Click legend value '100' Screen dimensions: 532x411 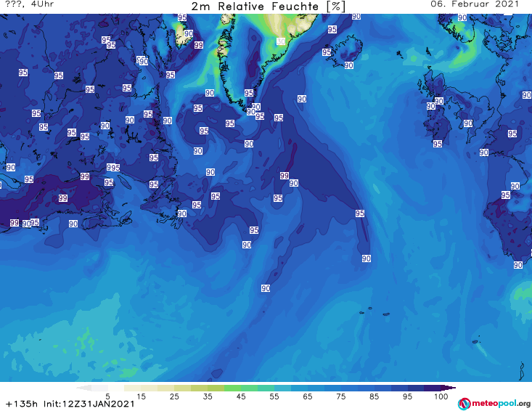[x=441, y=396]
